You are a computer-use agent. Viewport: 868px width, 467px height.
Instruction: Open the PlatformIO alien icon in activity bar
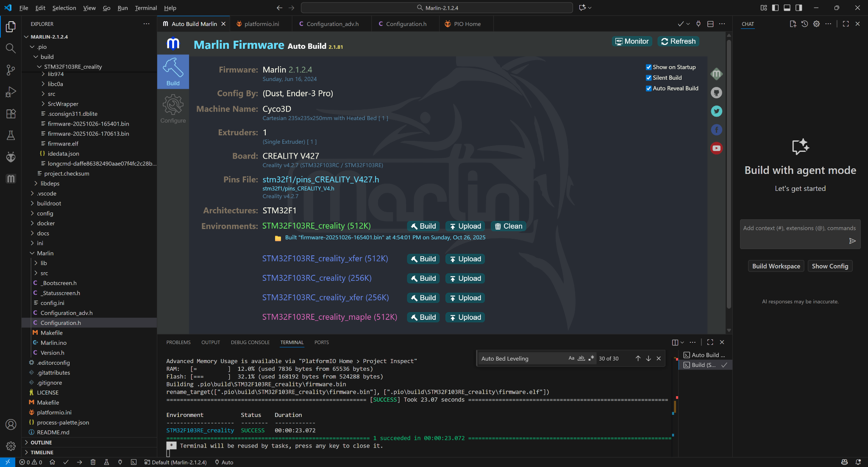point(11,157)
